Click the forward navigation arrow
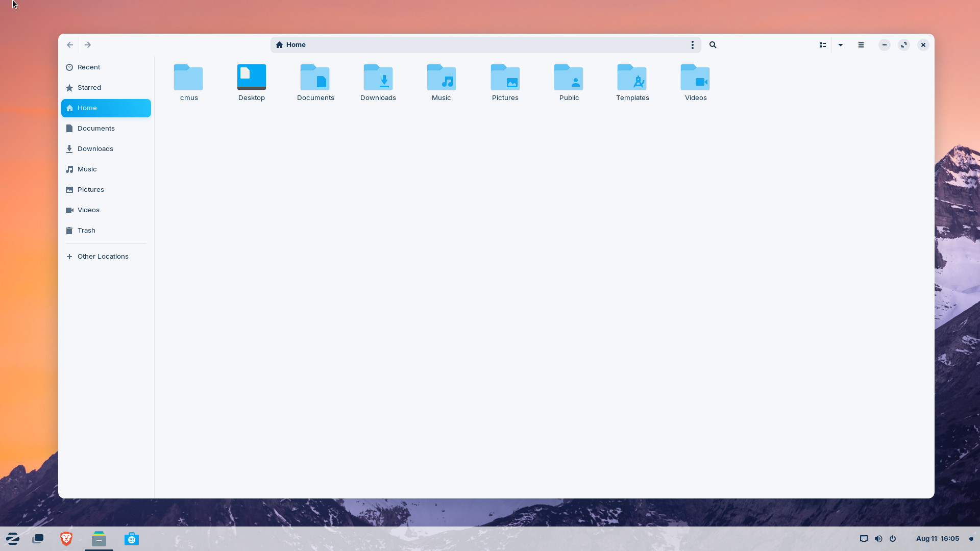Viewport: 980px width, 551px height. (x=87, y=45)
